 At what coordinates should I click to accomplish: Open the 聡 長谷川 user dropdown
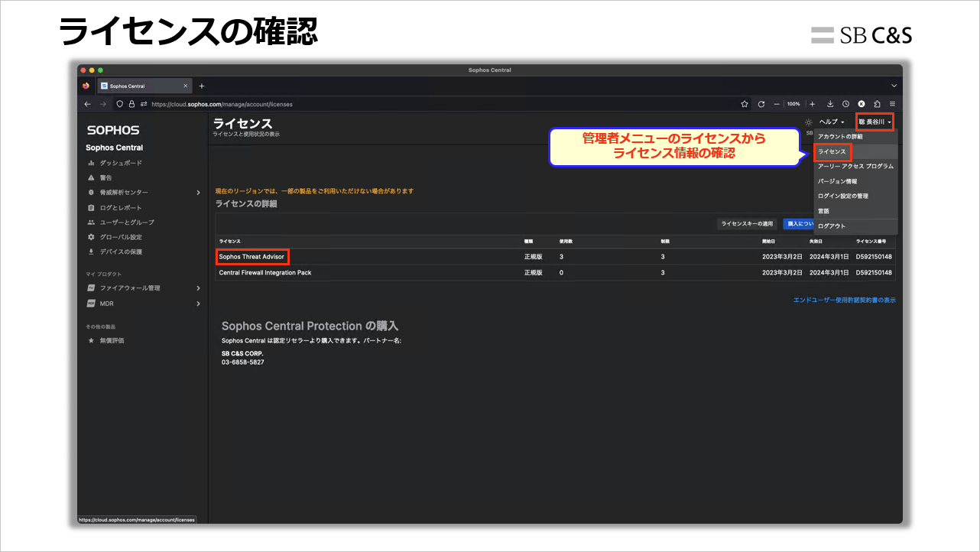(x=875, y=122)
